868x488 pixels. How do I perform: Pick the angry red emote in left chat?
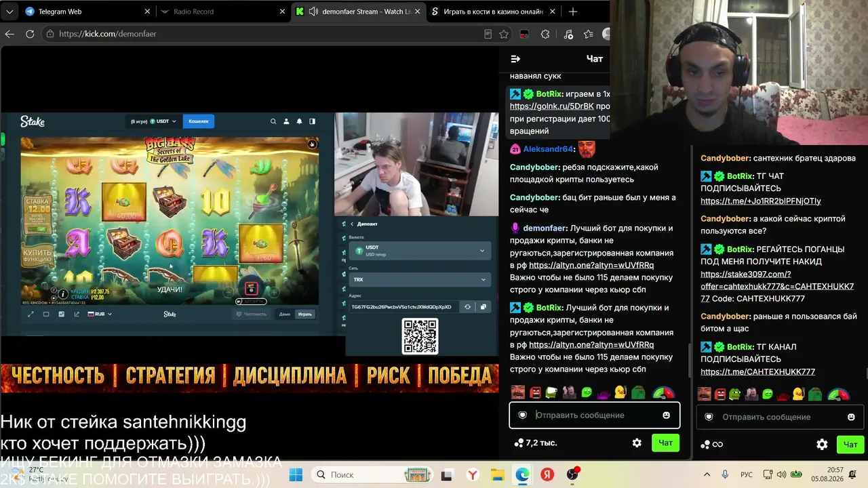click(x=535, y=393)
